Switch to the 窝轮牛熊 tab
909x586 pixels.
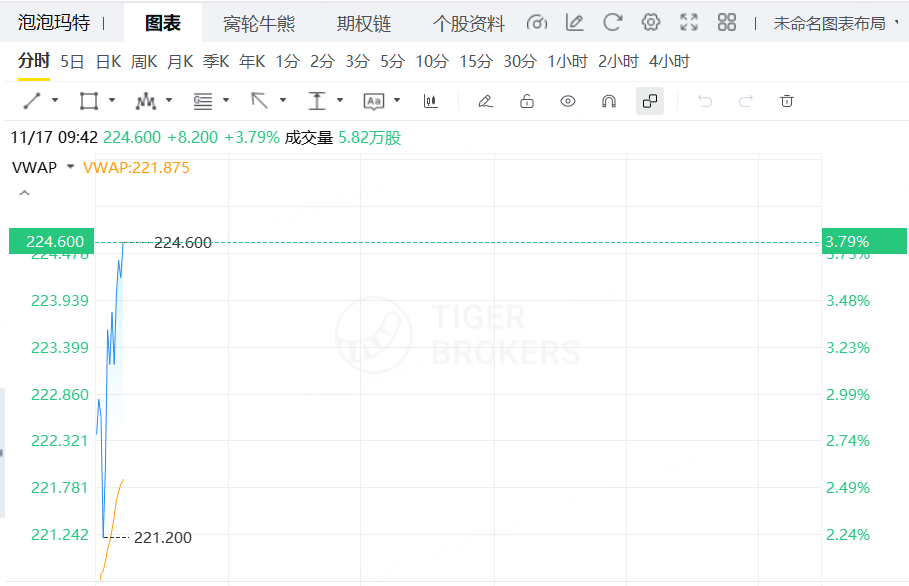259,24
